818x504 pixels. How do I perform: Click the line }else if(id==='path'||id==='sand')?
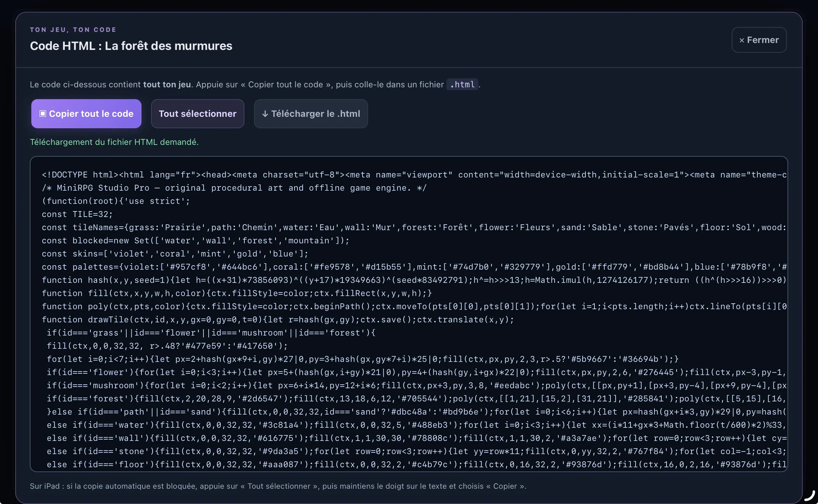[417, 412]
